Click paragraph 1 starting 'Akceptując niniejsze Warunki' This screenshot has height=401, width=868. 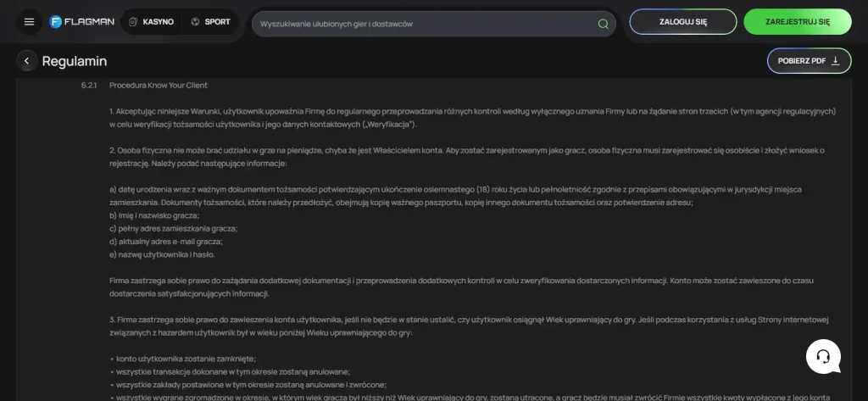tap(473, 118)
